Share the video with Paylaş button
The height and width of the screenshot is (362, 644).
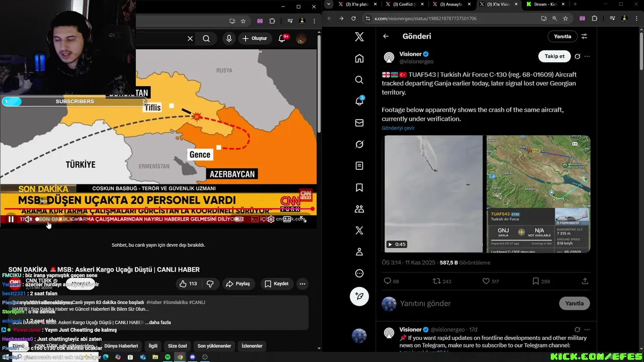(x=238, y=284)
